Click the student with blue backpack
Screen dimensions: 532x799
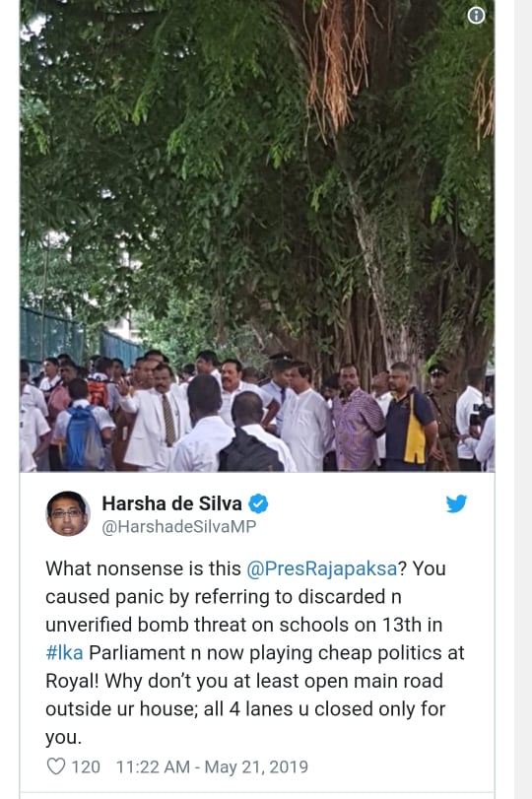click(83, 426)
